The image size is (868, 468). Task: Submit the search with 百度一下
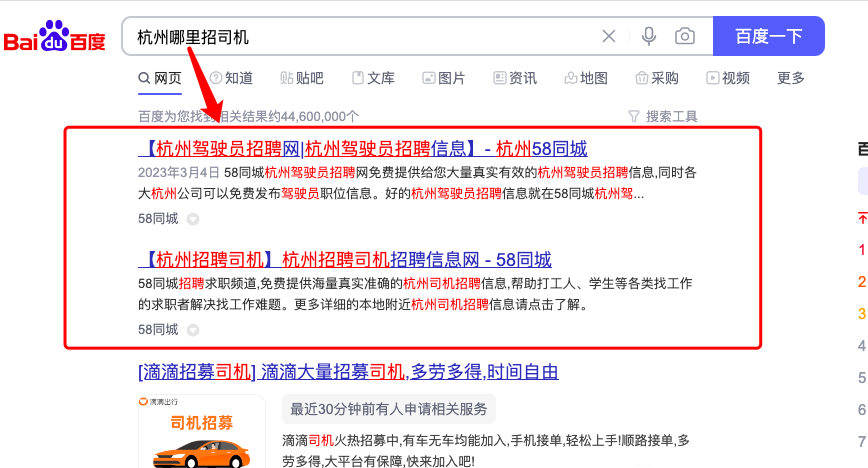tap(768, 37)
